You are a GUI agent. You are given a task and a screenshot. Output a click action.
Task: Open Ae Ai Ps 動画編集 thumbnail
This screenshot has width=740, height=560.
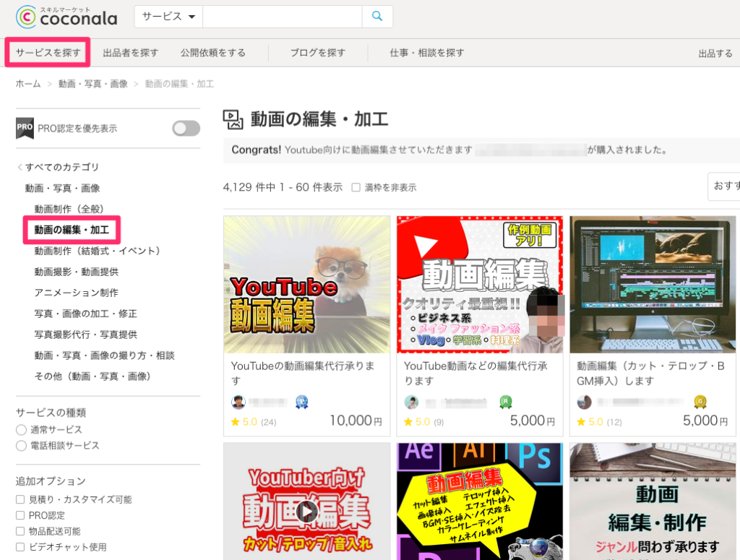(x=480, y=501)
